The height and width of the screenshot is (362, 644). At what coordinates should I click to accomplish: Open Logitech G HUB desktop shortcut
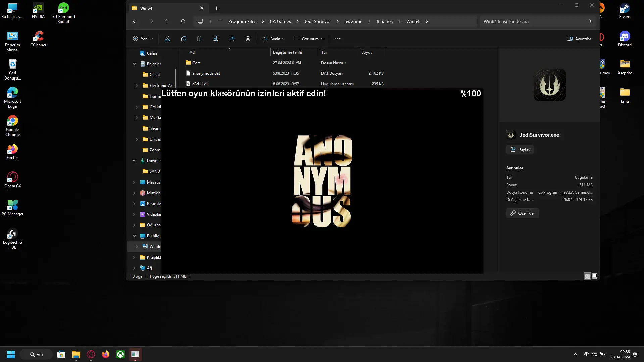(x=12, y=239)
